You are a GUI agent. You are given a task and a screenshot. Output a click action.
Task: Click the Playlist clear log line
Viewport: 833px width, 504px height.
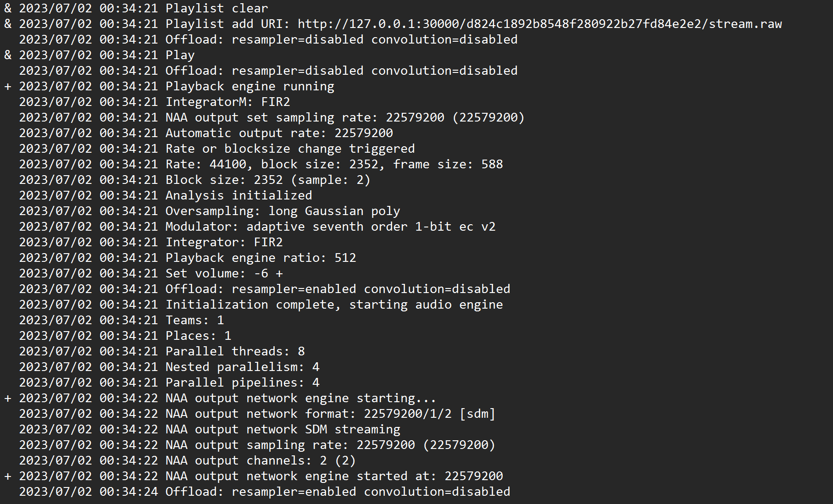136,8
